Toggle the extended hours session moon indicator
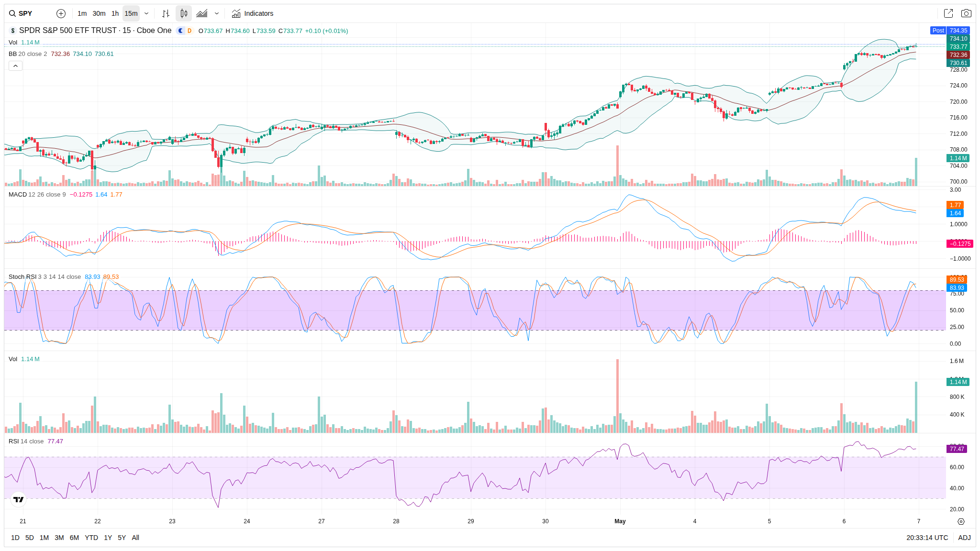 [x=180, y=31]
